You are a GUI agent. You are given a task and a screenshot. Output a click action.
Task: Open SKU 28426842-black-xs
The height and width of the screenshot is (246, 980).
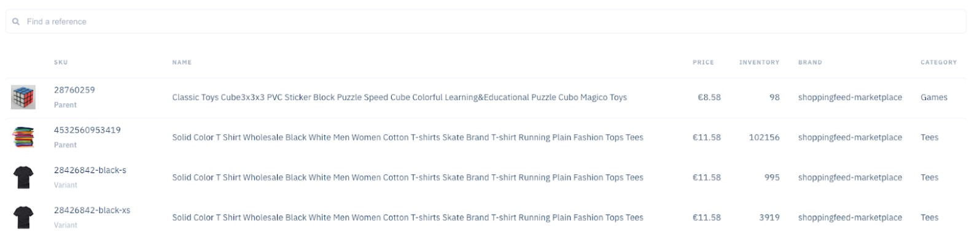click(x=92, y=210)
